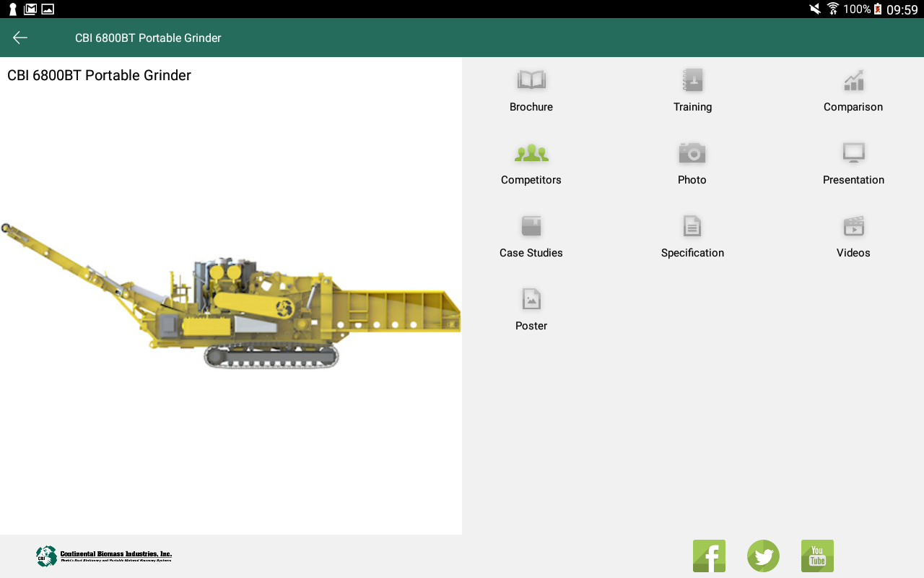Tap the Specification label
Screen dimensions: 924x578
(692, 253)
